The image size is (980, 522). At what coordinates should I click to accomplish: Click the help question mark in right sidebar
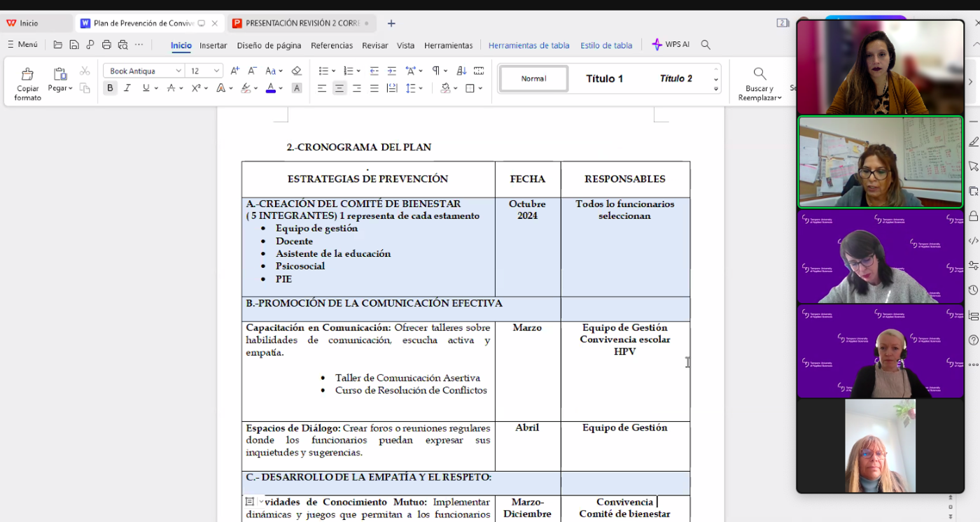(x=973, y=340)
